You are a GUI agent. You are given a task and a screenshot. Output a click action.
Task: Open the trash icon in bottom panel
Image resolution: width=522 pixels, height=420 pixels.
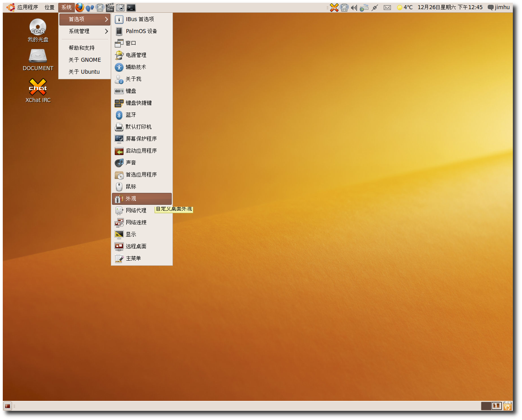(x=507, y=406)
